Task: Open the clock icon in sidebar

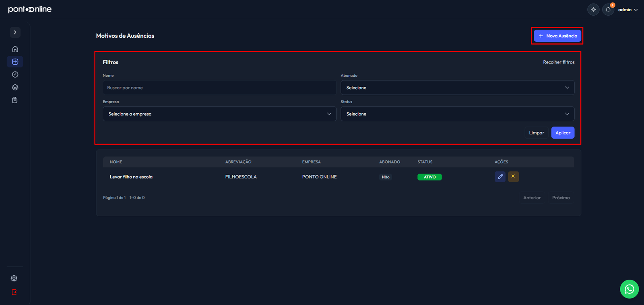Action: (15, 74)
